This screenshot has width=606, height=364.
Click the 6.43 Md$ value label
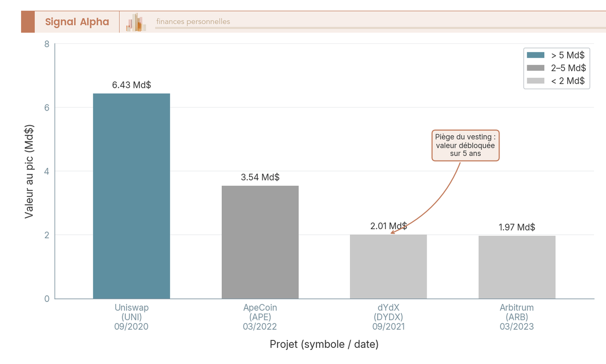point(131,85)
